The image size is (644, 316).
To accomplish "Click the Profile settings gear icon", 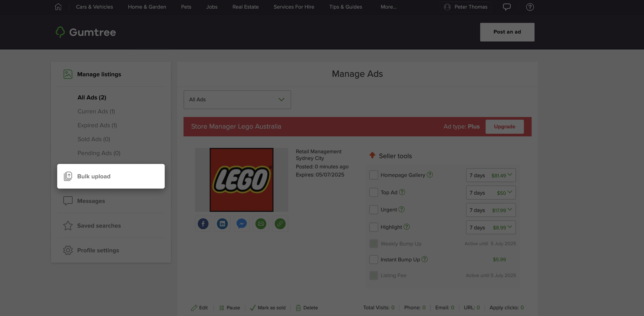I will pyautogui.click(x=68, y=250).
